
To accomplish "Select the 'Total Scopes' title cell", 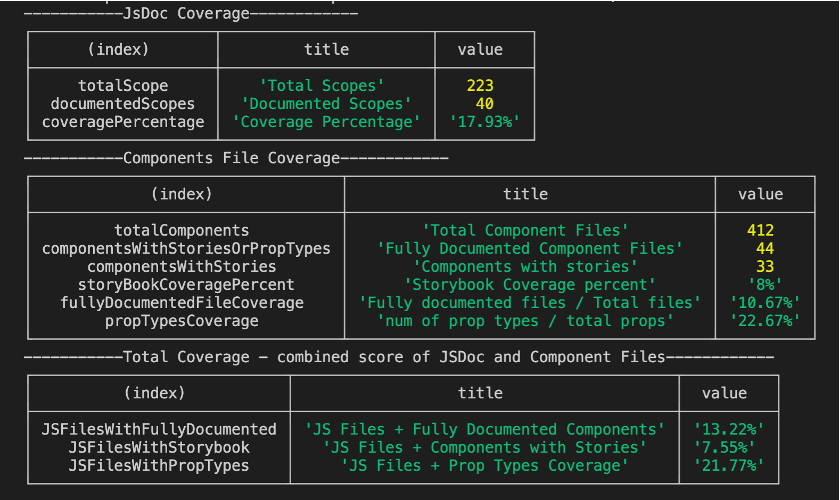I will point(326,86).
